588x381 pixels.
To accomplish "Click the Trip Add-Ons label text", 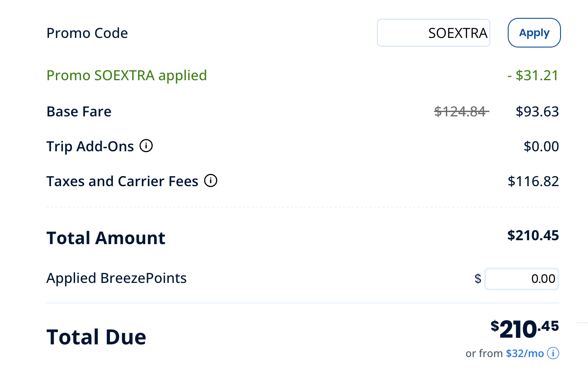I will point(90,146).
